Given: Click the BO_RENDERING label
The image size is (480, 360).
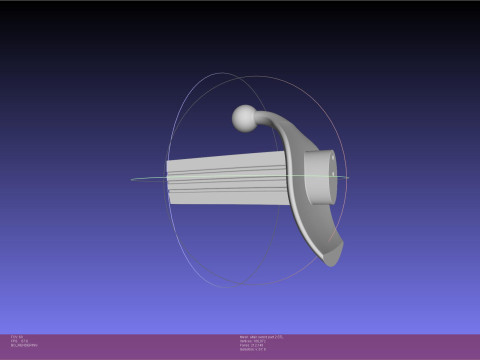Looking at the screenshot, I should 24,346.
